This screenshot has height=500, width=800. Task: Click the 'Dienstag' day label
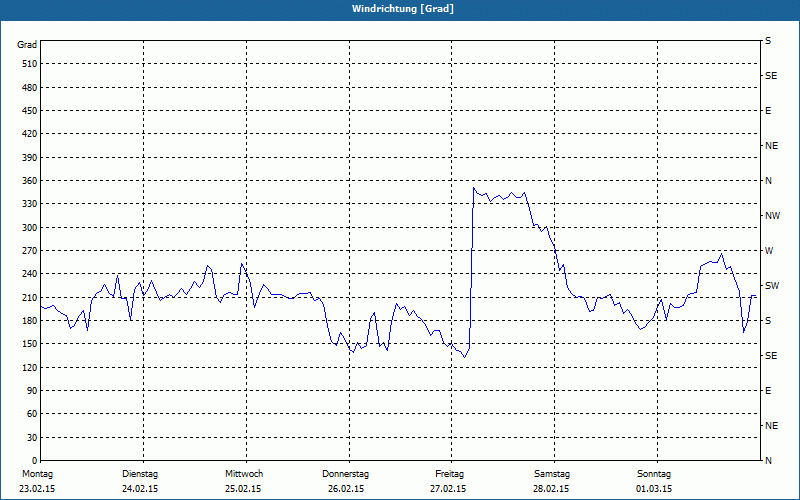(x=140, y=474)
